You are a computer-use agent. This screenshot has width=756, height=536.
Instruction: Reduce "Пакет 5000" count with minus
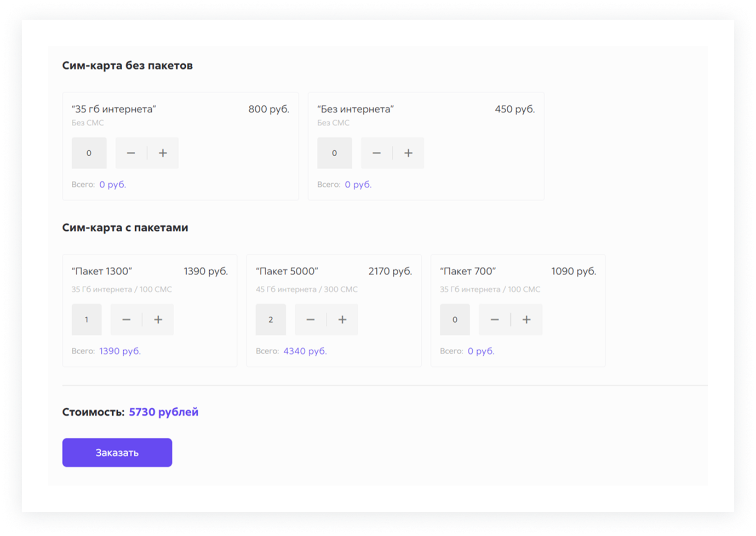point(311,320)
